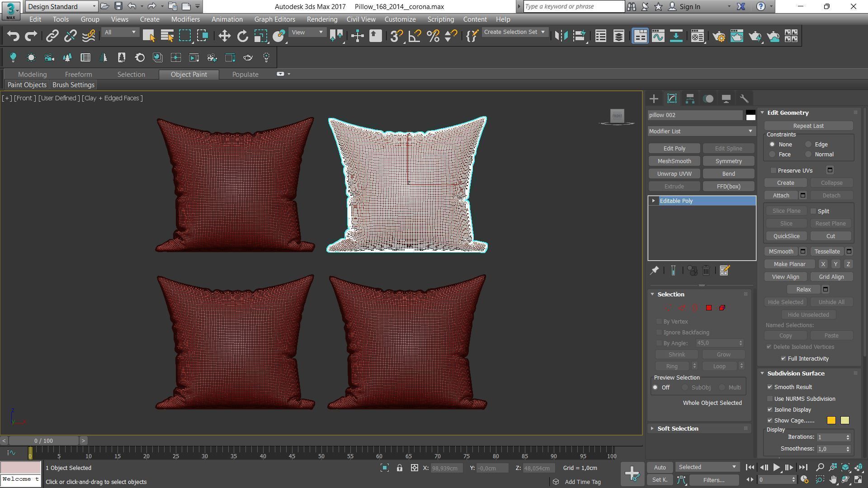This screenshot has height=488, width=868.
Task: Switch to Motion command panel
Action: 708,99
